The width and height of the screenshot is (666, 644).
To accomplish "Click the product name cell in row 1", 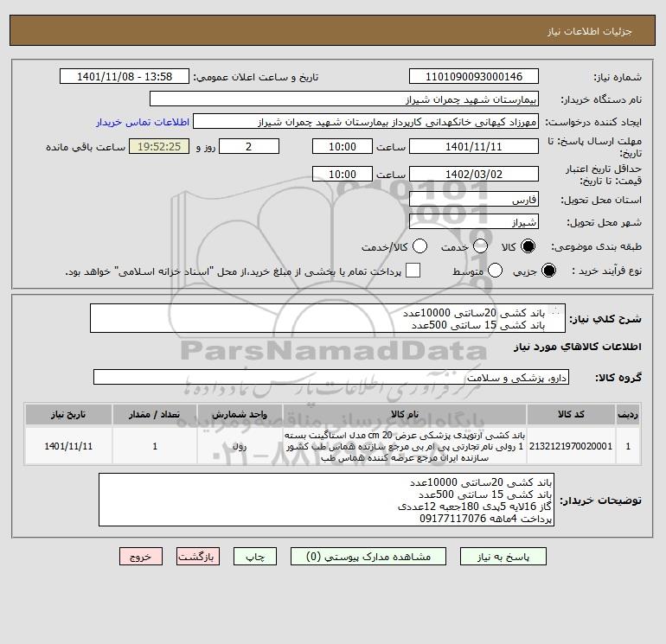I will click(405, 446).
